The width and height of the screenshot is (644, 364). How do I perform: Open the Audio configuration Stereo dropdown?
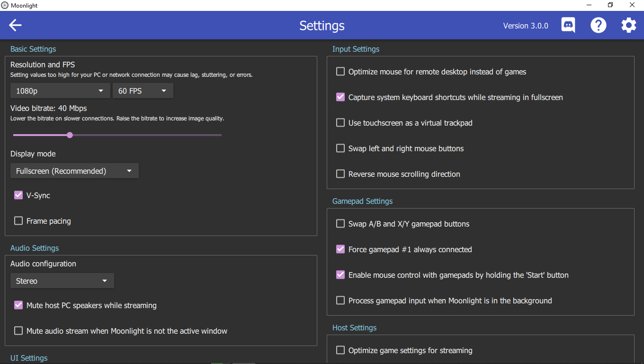point(62,281)
